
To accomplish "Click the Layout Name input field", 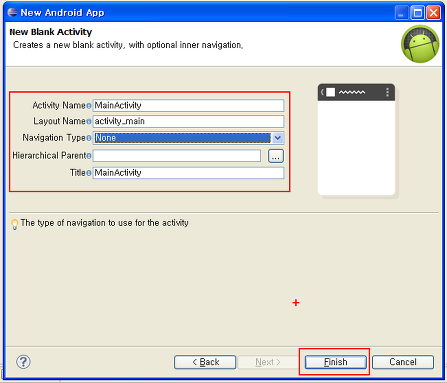I will click(x=188, y=121).
